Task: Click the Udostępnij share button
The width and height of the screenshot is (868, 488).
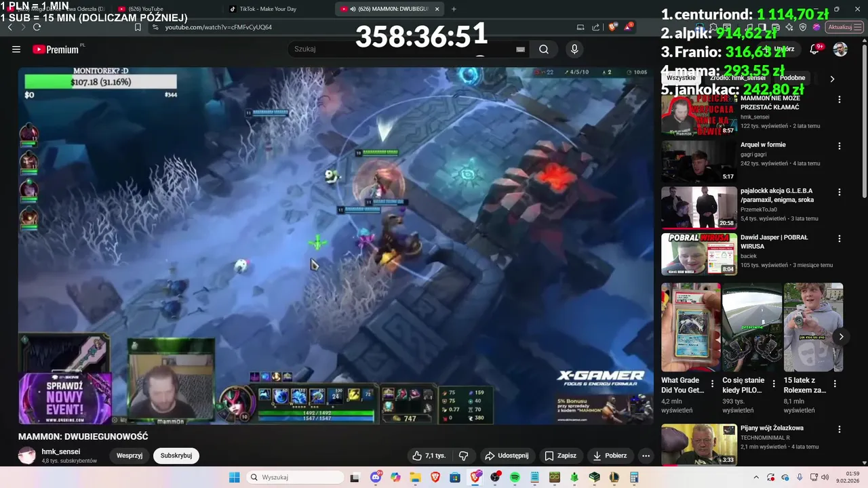Action: 507,455
